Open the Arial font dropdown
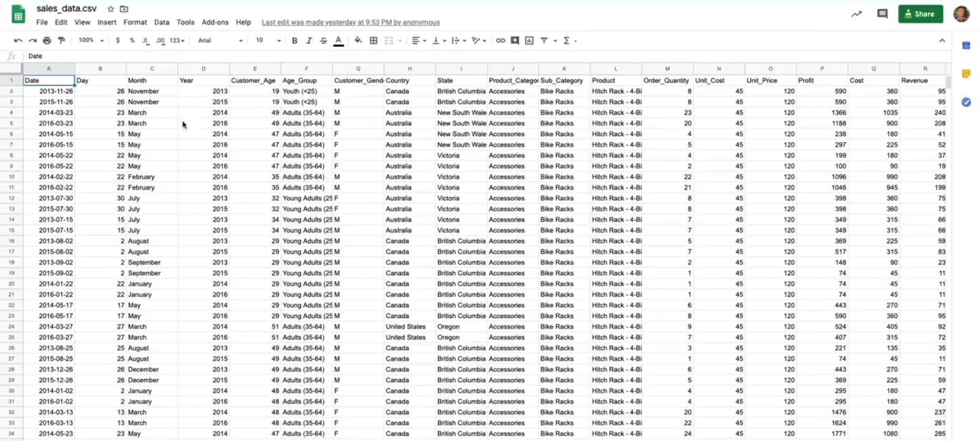The image size is (980, 441). coord(220,40)
